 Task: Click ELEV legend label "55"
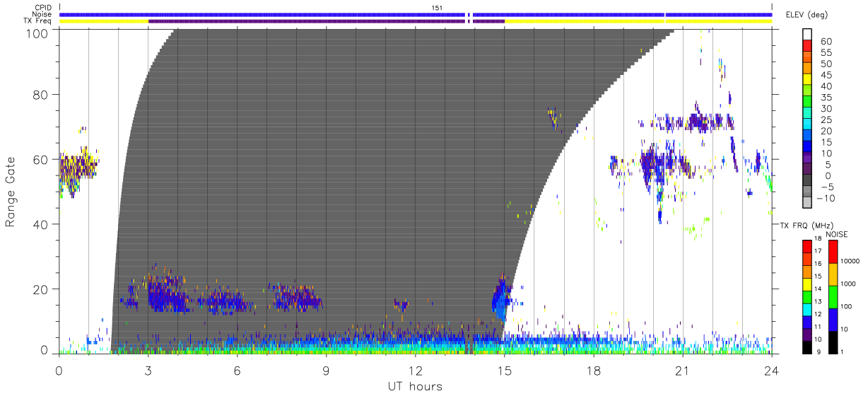826,53
